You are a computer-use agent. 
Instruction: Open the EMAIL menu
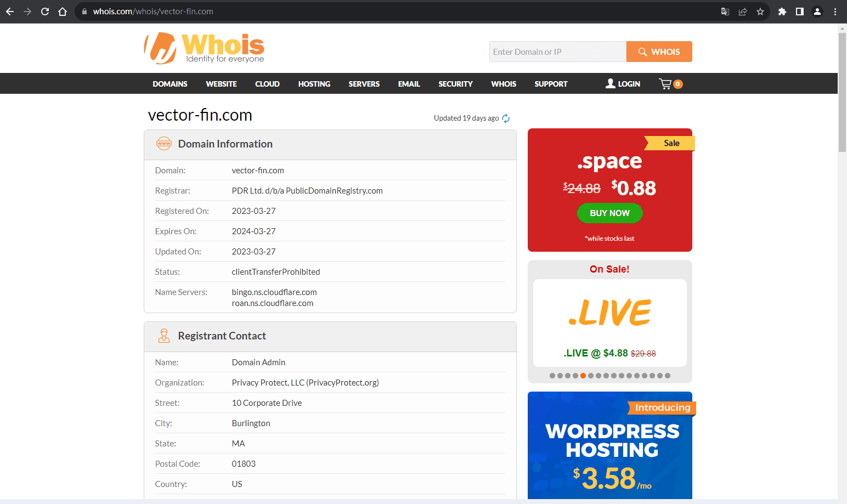[409, 84]
